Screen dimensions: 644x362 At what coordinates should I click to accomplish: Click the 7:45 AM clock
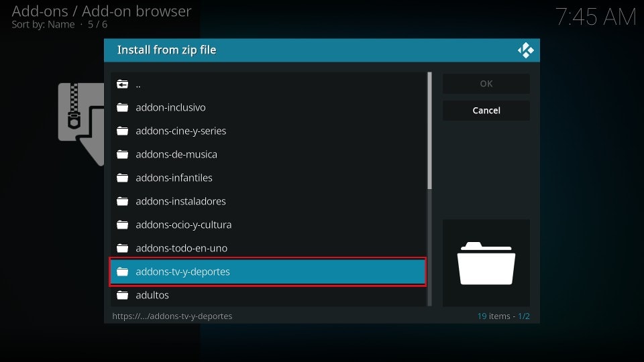click(x=596, y=17)
